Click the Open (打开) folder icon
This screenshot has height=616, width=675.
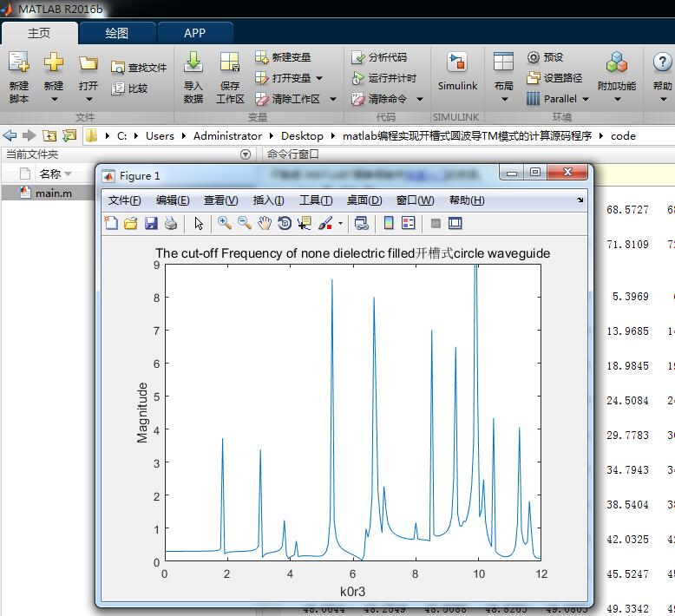coord(88,63)
